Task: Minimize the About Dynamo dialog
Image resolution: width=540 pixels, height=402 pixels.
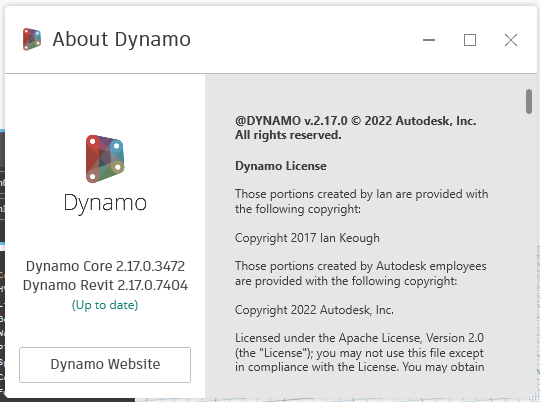Action: point(429,40)
